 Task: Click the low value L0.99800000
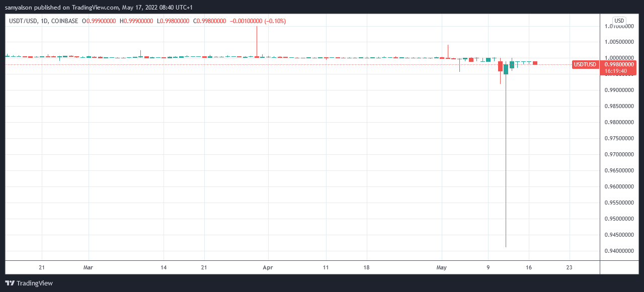173,21
